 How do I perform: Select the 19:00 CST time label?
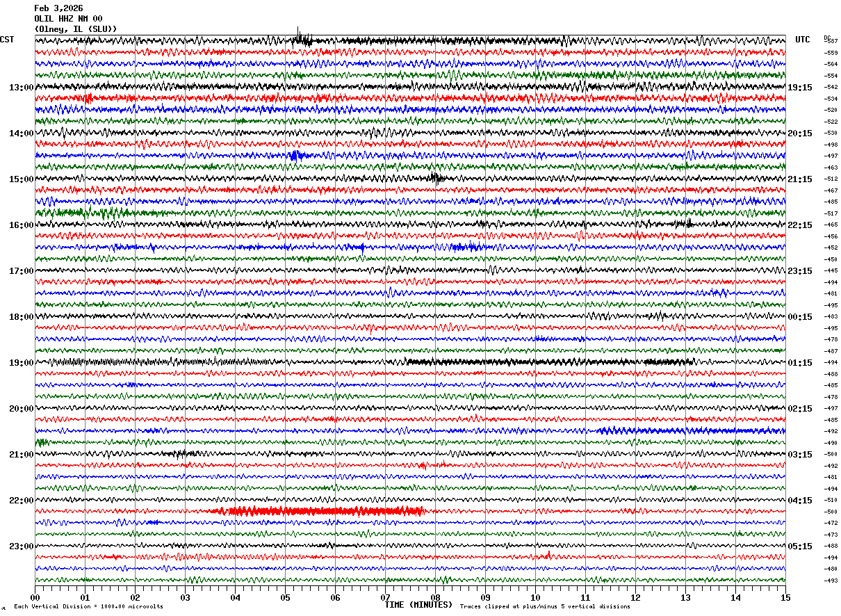(21, 363)
